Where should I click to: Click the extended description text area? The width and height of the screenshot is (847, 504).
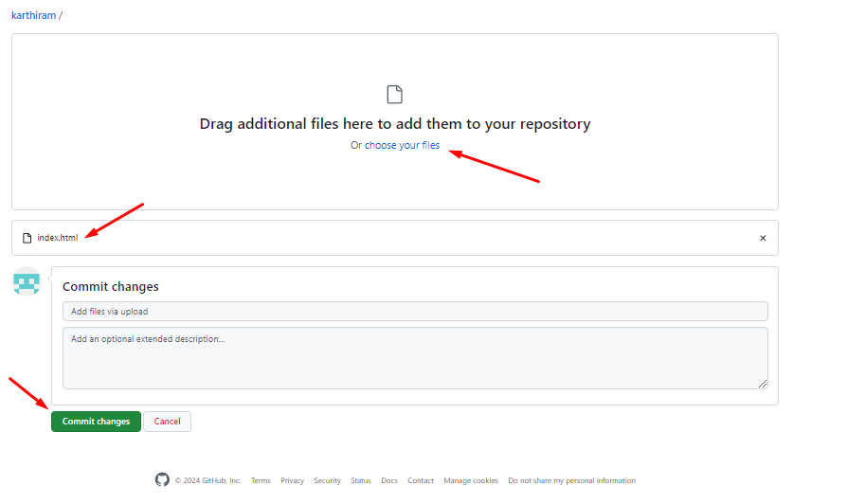(415, 357)
